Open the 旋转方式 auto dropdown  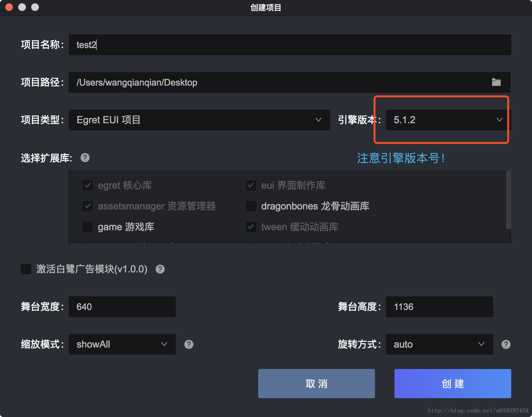[x=440, y=344]
